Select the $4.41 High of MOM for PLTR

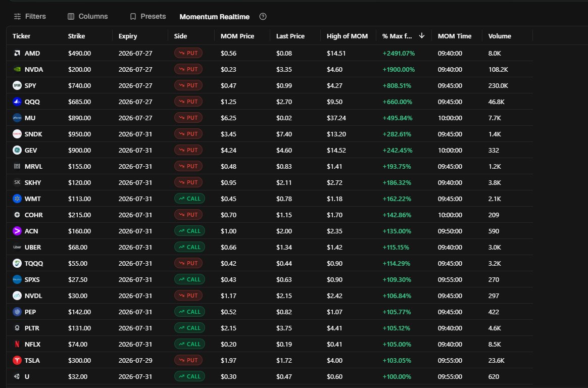pyautogui.click(x=334, y=328)
